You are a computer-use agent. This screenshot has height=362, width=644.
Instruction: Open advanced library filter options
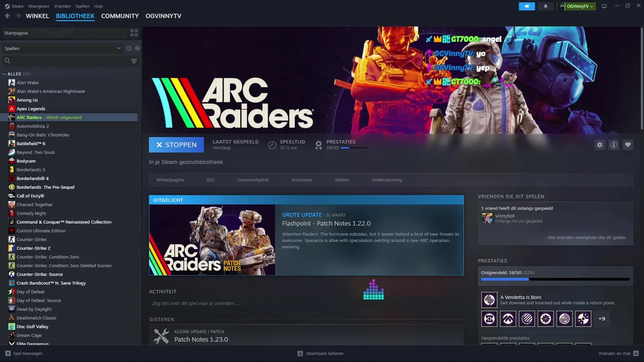pos(134,61)
